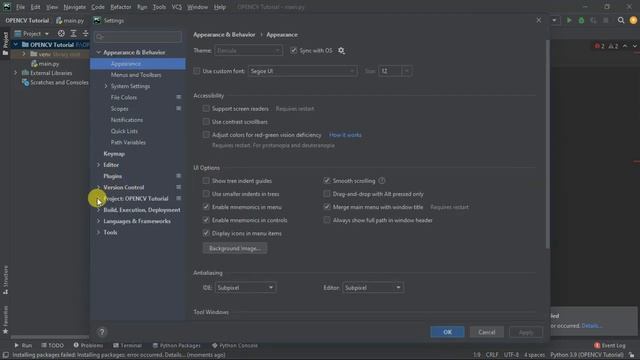Viewport: 640px width, 360px height.
Task: Open the Tools menu
Action: click(x=159, y=7)
